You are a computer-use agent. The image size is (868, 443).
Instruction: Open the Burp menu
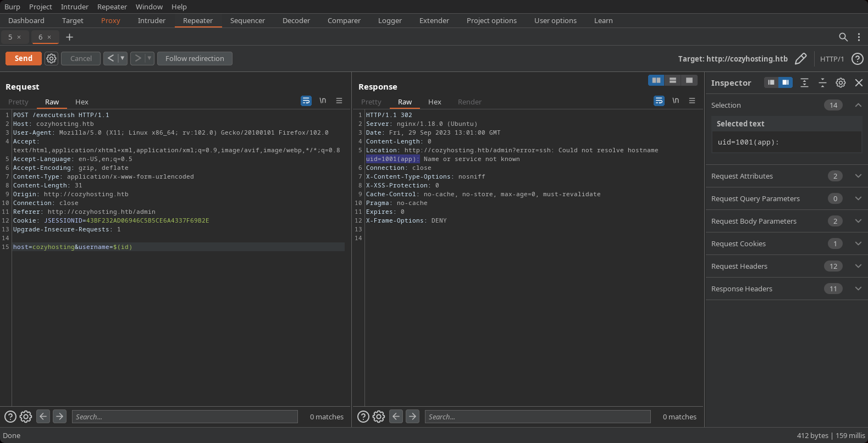click(12, 7)
